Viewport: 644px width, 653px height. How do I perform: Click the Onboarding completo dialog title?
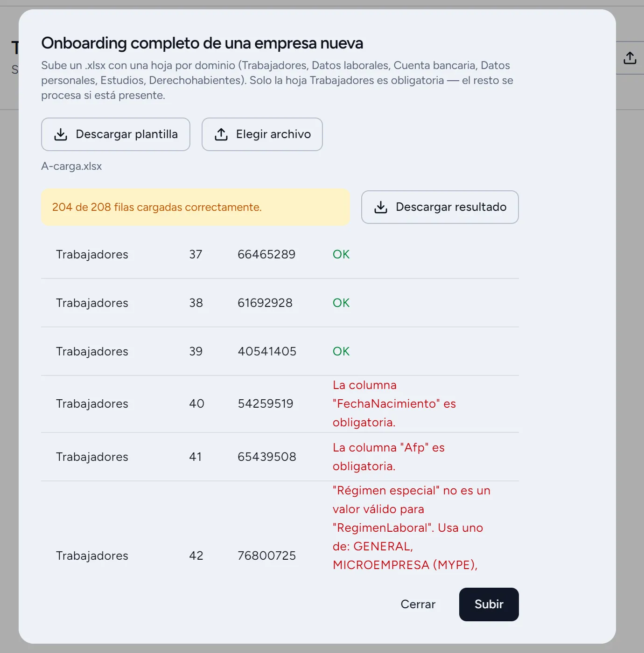[202, 43]
